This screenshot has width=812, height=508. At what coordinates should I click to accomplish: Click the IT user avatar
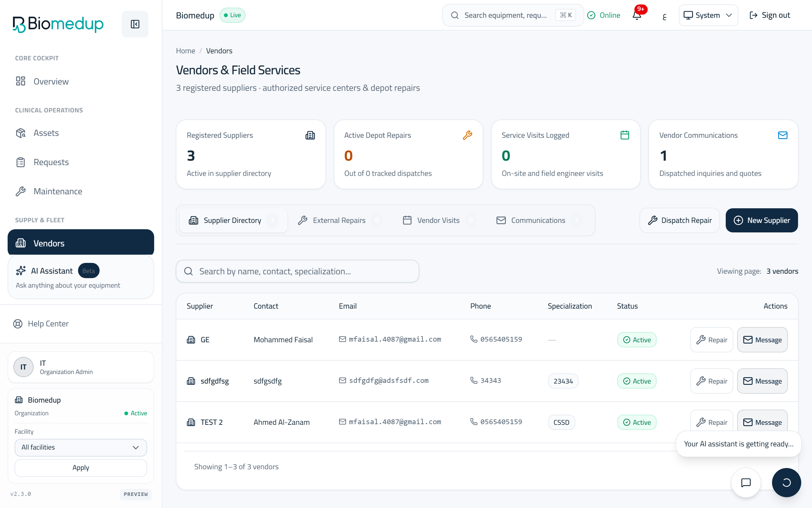click(23, 367)
